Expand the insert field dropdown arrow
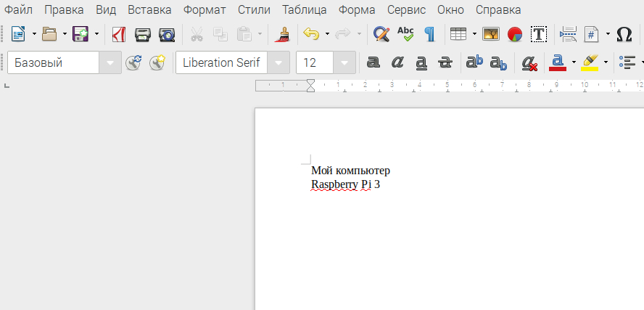Image resolution: width=644 pixels, height=310 pixels. pyautogui.click(x=608, y=33)
